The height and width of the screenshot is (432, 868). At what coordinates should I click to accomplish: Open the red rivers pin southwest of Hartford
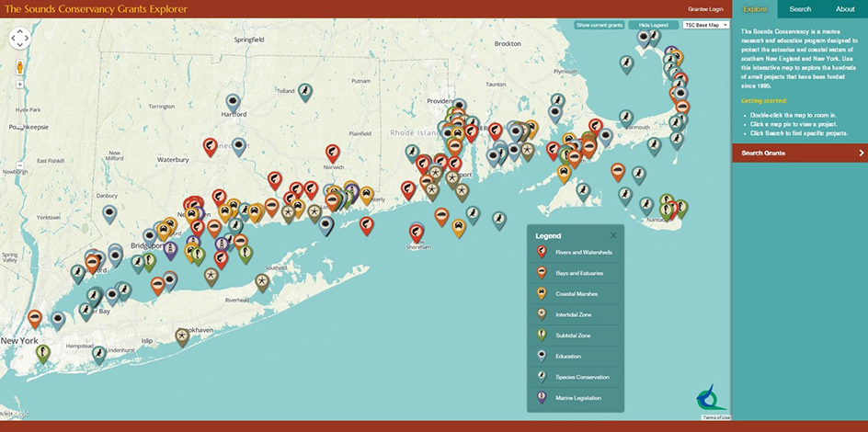(x=210, y=146)
